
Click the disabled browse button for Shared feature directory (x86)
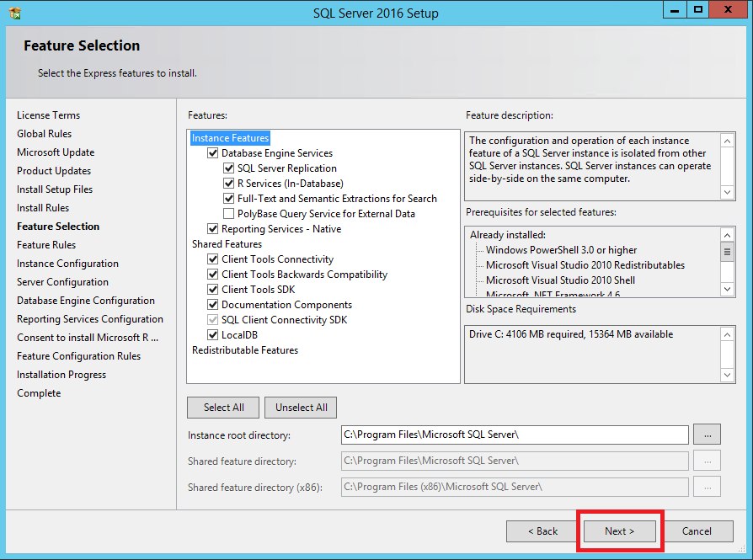[707, 487]
